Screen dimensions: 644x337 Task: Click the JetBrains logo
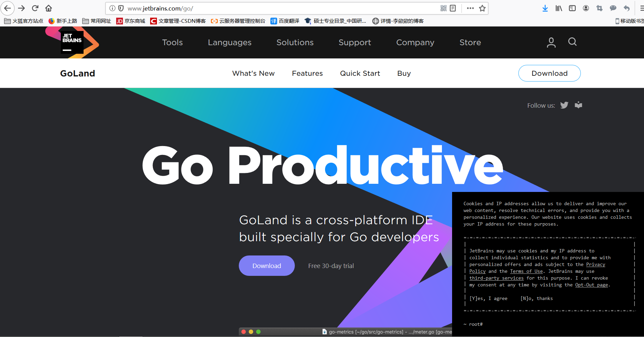(72, 42)
